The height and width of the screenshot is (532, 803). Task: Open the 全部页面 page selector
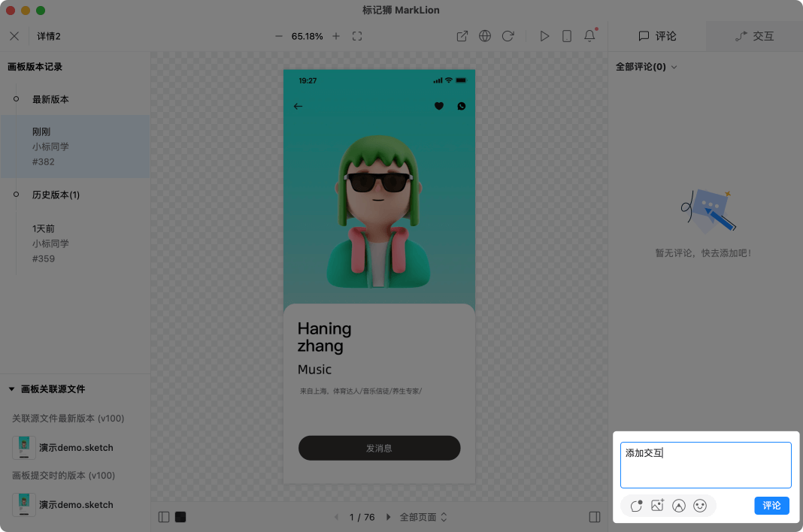423,517
